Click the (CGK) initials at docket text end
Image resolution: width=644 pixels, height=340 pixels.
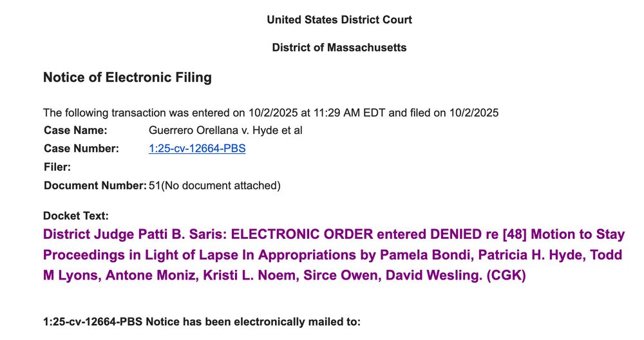[506, 275]
